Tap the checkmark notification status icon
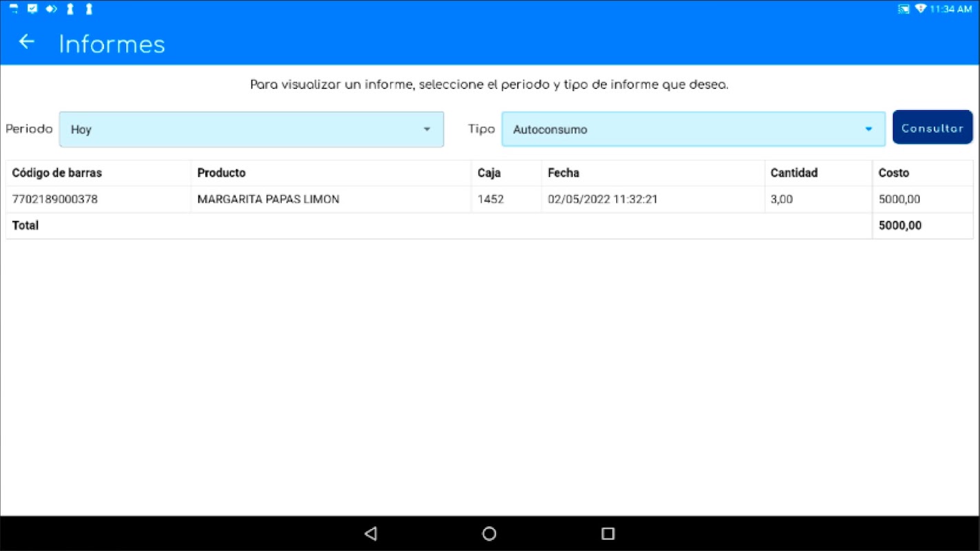The width and height of the screenshot is (980, 551). click(32, 9)
